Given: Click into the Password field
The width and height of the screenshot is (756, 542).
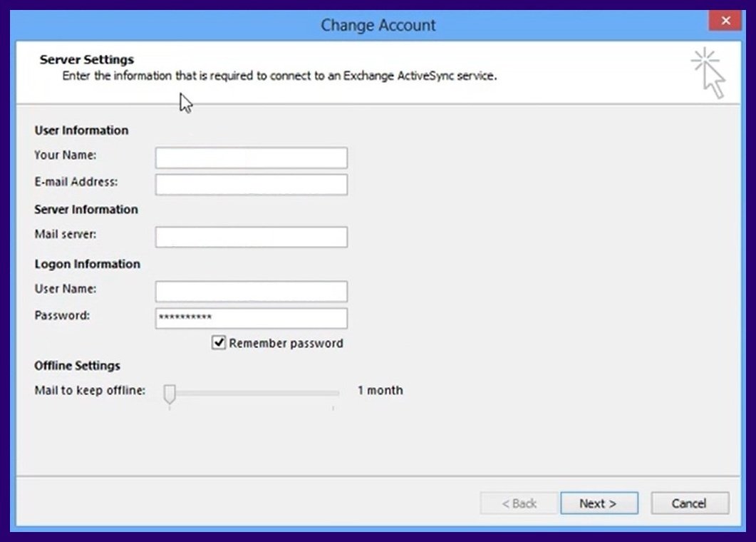Looking at the screenshot, I should click(252, 319).
